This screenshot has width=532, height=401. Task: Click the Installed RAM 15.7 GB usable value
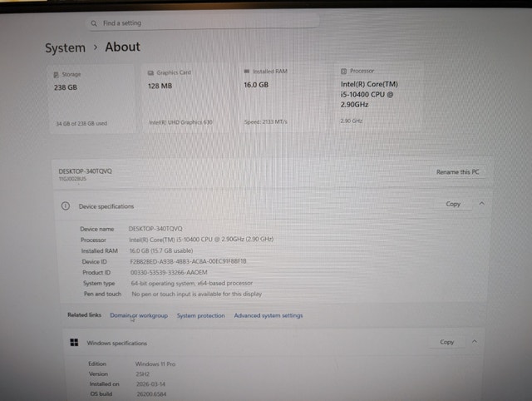point(161,250)
